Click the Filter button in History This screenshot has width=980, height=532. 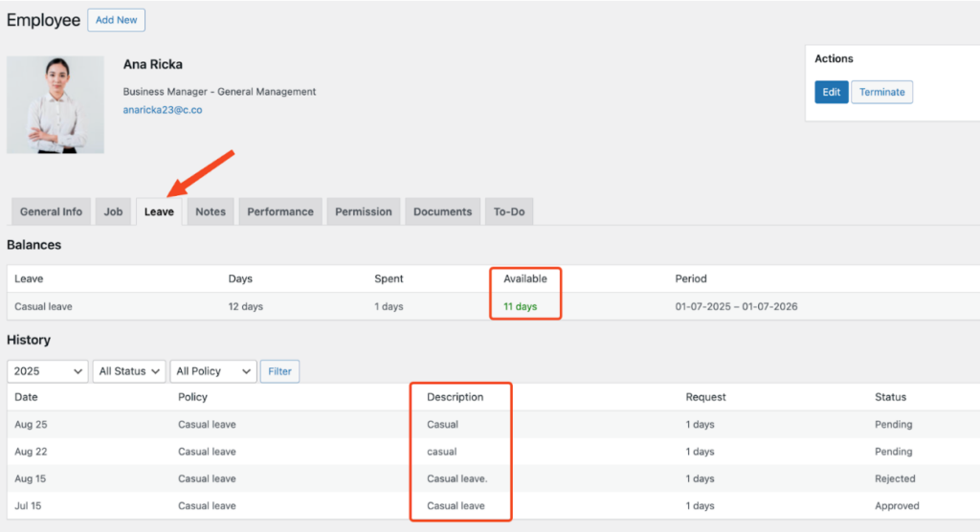279,371
